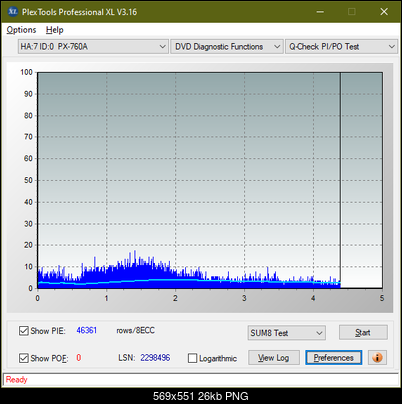The width and height of the screenshot is (402, 404).
Task: Open the Preferences button
Action: point(333,358)
